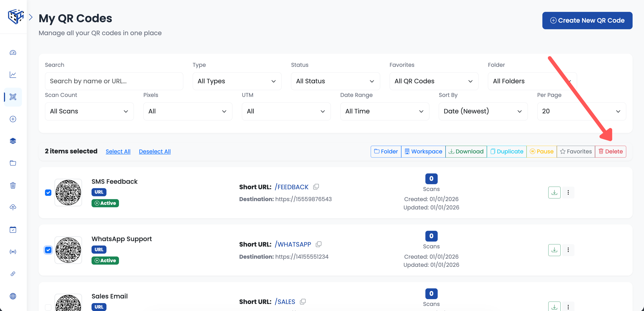Screen dimensions: 644x311
Task: Click the search by name field
Action: point(114,81)
